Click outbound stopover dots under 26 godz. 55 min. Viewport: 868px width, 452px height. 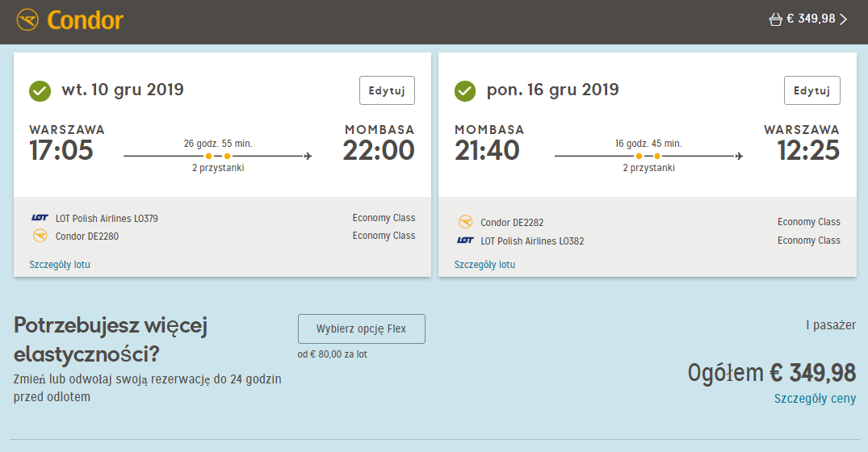(x=217, y=156)
